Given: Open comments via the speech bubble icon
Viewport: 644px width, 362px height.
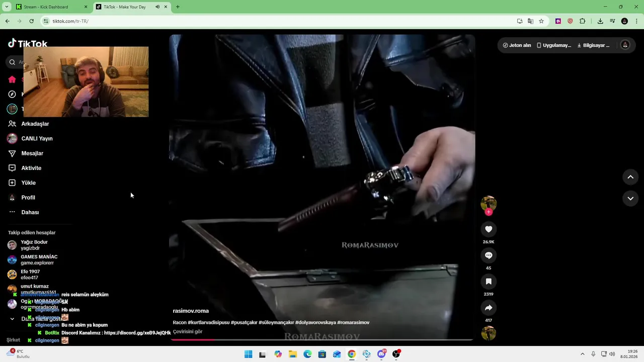Looking at the screenshot, I should pyautogui.click(x=489, y=255).
